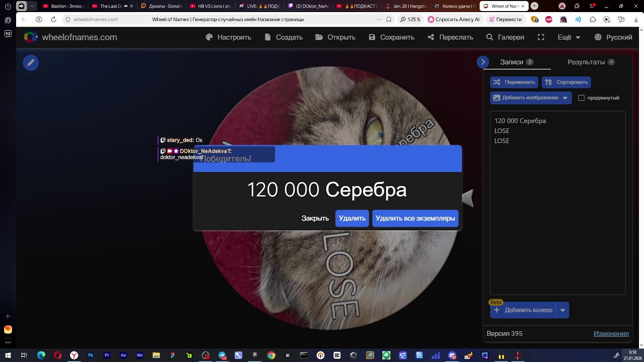Screen dimensions: 644x362
Task: Open Premiere Pro from the taskbar
Action: [x=107, y=355]
